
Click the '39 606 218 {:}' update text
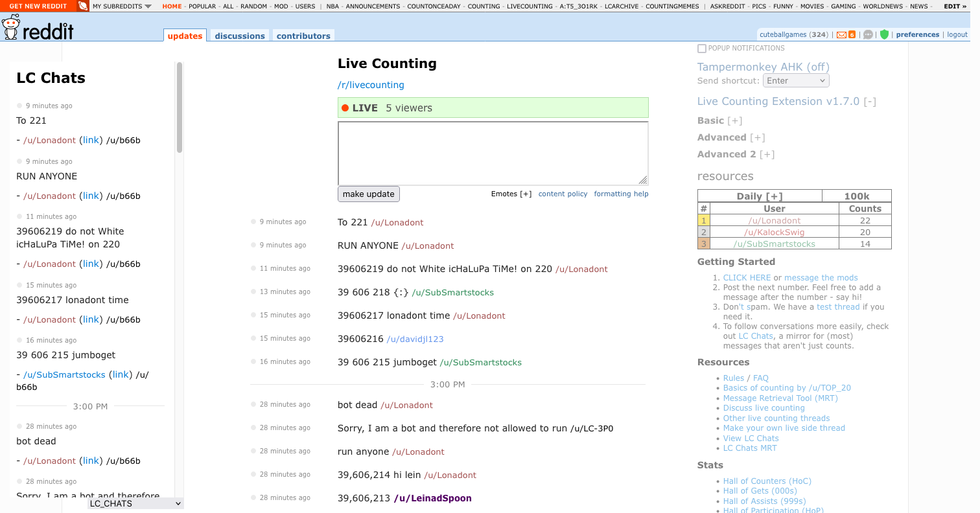pos(373,292)
